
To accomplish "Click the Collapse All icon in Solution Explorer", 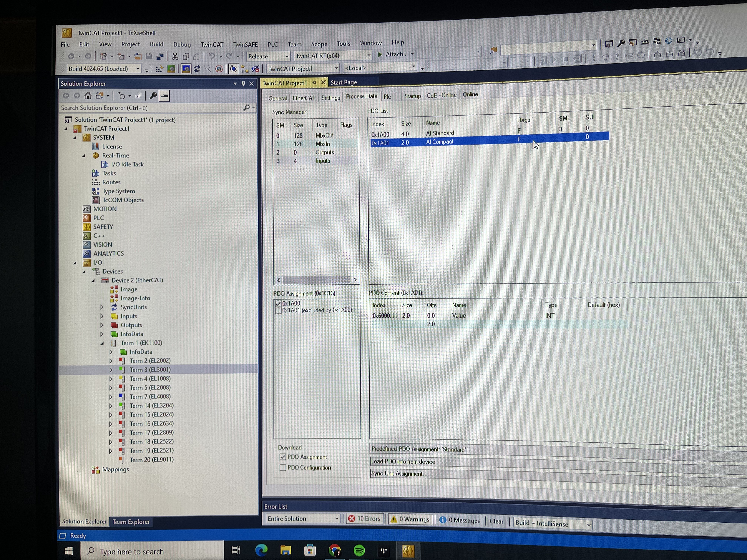I will click(138, 96).
